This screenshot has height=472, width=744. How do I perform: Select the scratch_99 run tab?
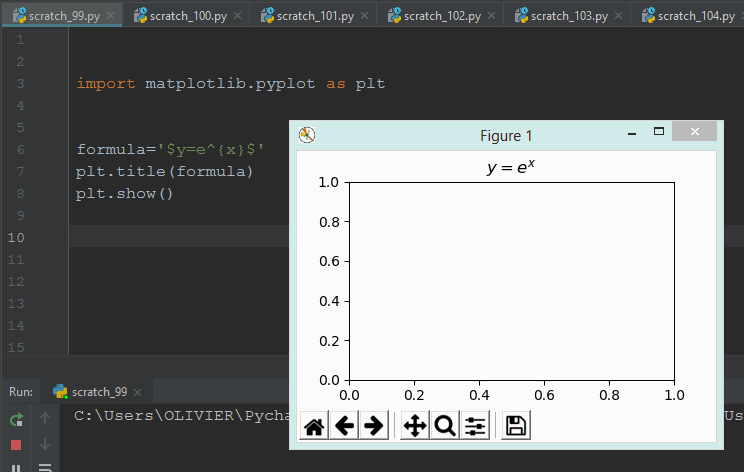click(x=99, y=392)
